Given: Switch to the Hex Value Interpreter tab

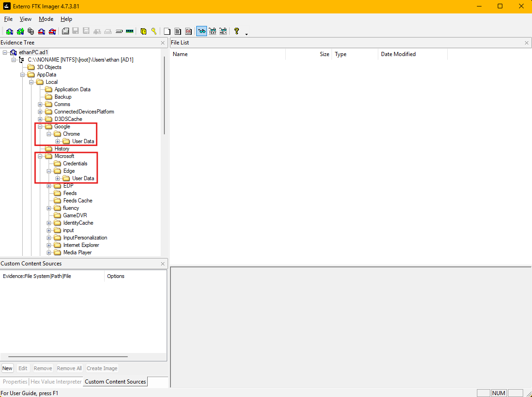Looking at the screenshot, I should tap(56, 382).
